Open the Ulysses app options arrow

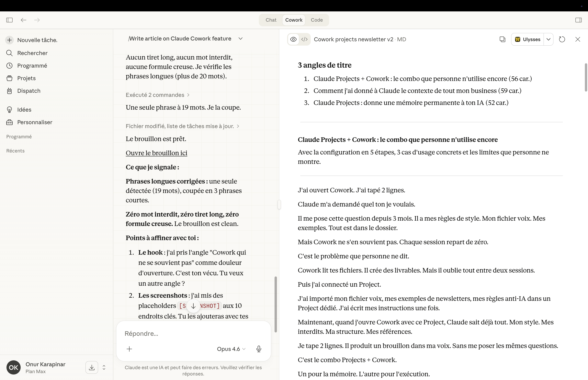coord(548,39)
